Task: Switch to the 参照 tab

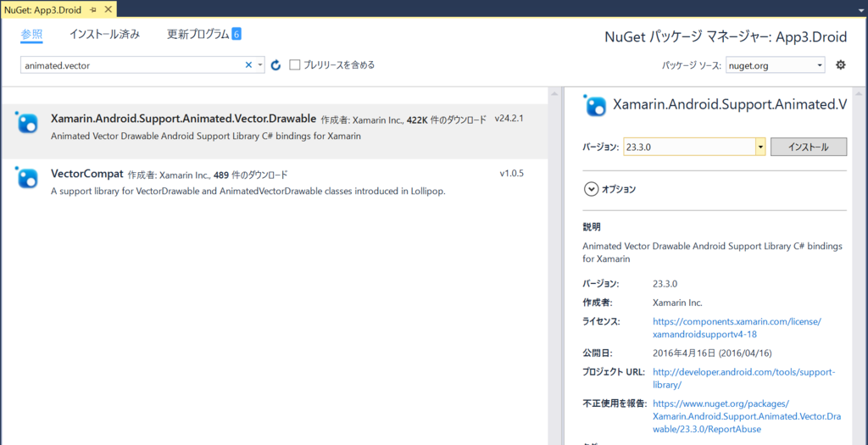Action: click(31, 34)
